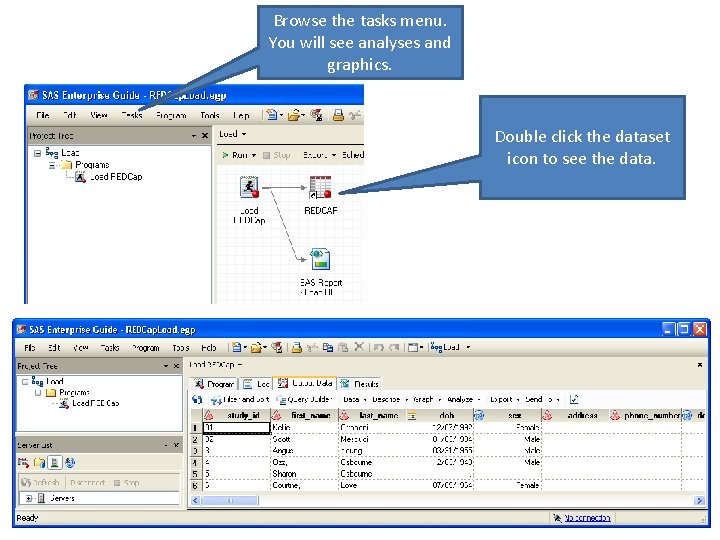The height and width of the screenshot is (540, 720).
Task: Click the No connection link in status bar
Action: click(587, 518)
